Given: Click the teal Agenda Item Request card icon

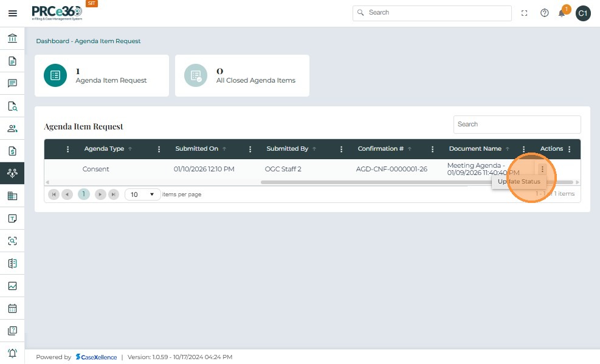Looking at the screenshot, I should 55,75.
